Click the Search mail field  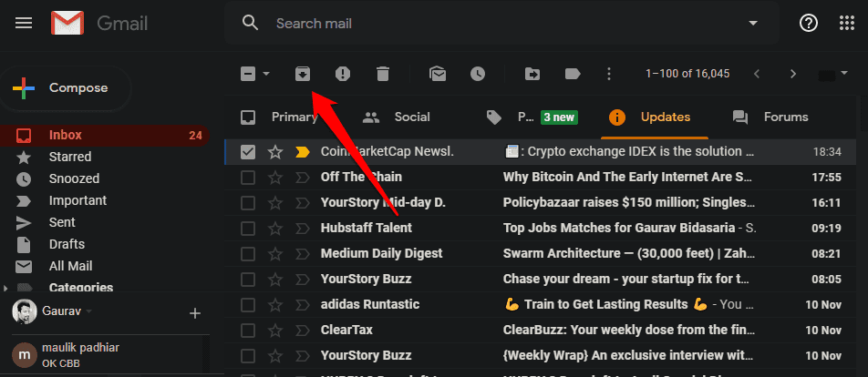(503, 23)
